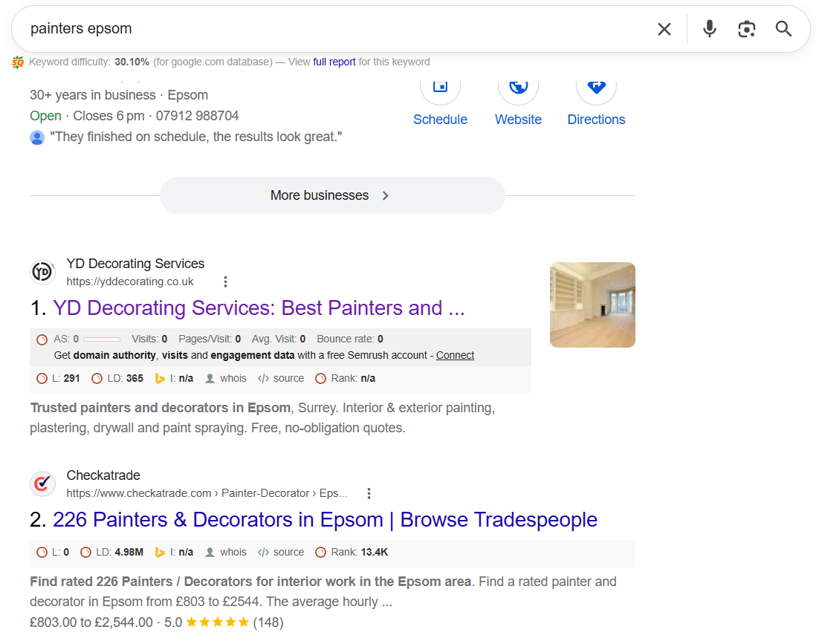
Task: Click L: 0 parameter for Checkatrade
Action: click(x=53, y=553)
